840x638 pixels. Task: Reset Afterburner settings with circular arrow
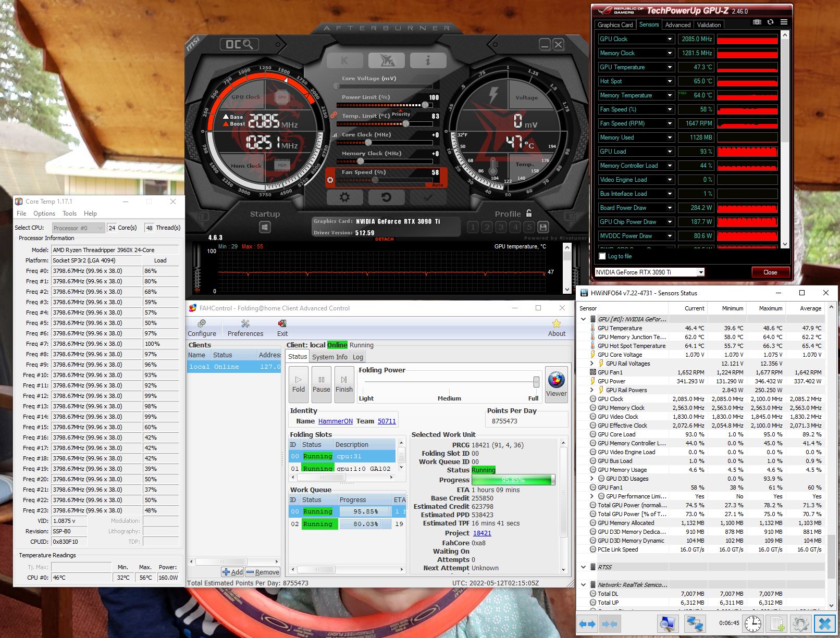[386, 197]
